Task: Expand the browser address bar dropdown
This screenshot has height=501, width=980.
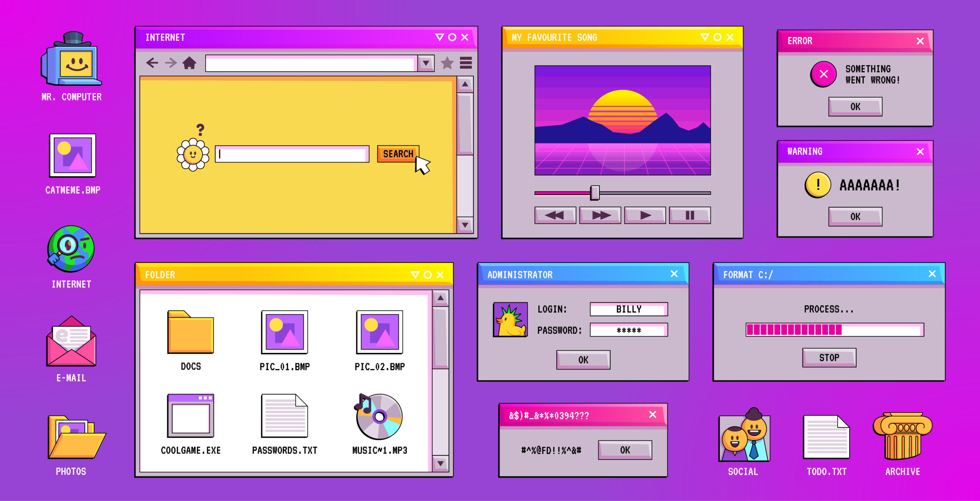Action: pos(426,63)
